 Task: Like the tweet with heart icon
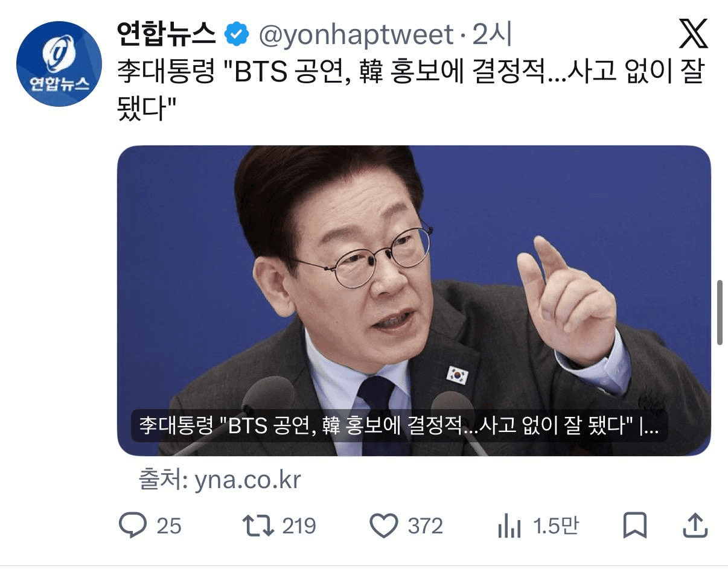pyautogui.click(x=383, y=526)
